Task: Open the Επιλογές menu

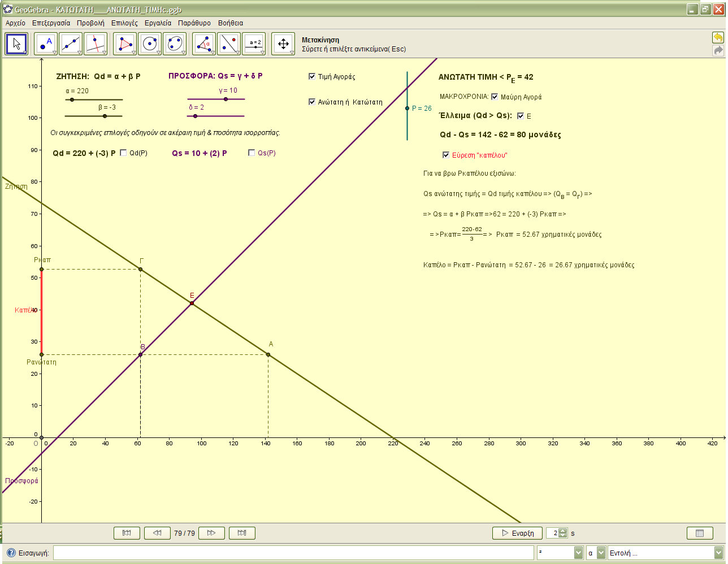Action: click(x=124, y=23)
